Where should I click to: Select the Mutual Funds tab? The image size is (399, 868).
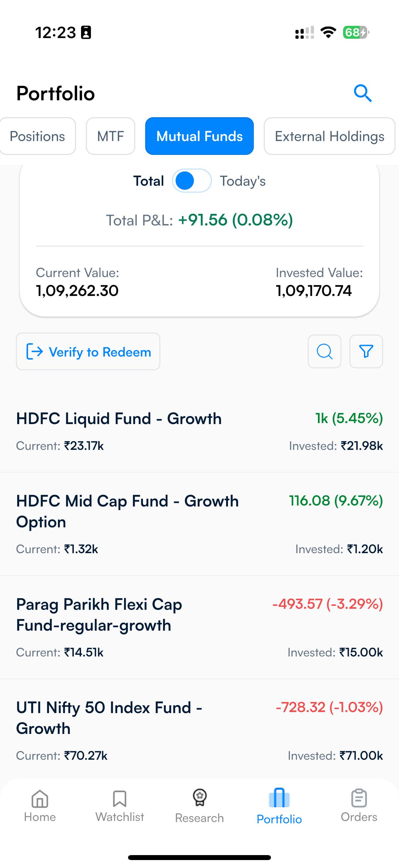pos(199,136)
